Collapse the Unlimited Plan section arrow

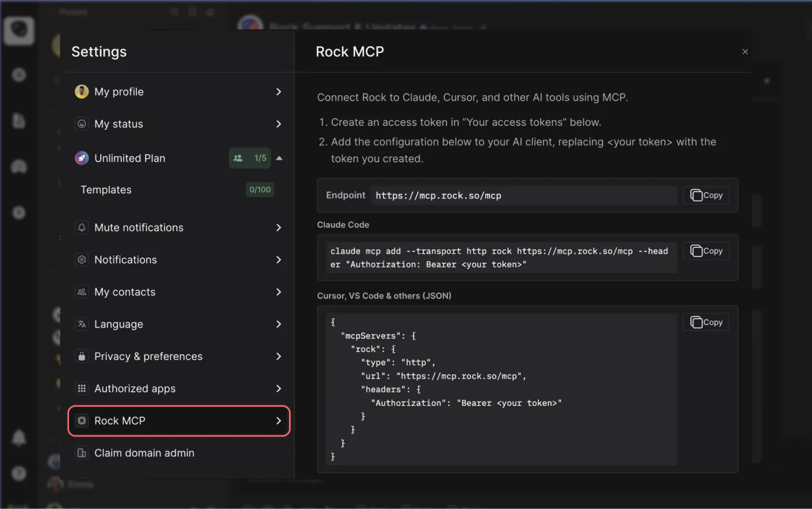click(279, 158)
